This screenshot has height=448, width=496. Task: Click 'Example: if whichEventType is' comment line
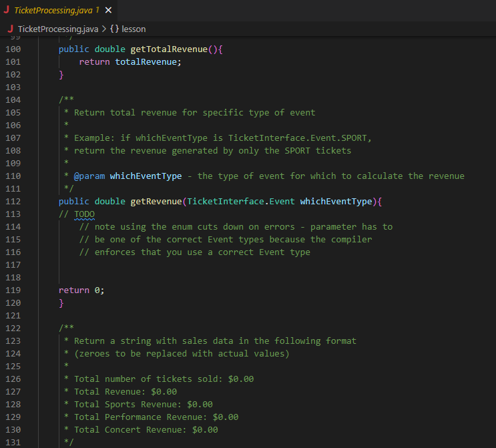(x=223, y=138)
